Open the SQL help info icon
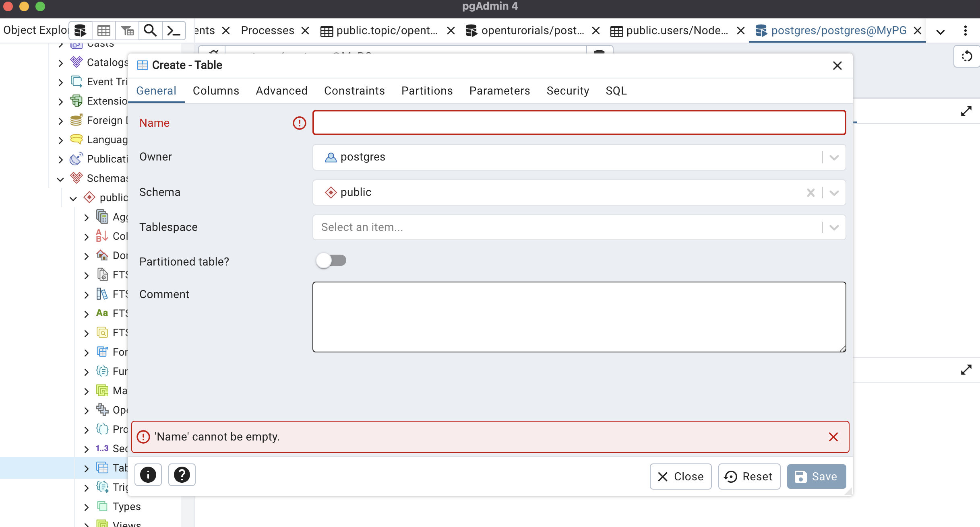The width and height of the screenshot is (980, 527). pyautogui.click(x=148, y=475)
